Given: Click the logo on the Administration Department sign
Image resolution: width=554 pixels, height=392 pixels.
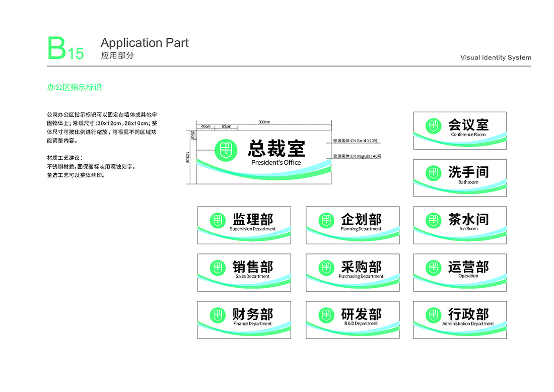Looking at the screenshot, I should tap(433, 315).
